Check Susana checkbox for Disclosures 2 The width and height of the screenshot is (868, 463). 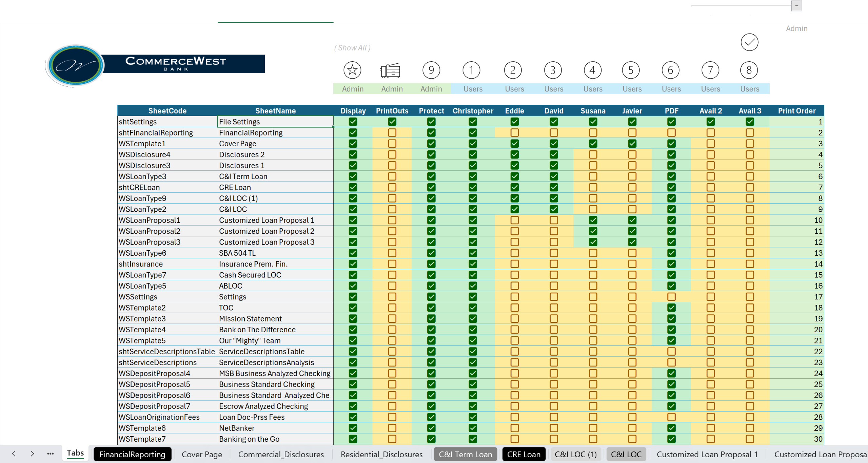click(593, 154)
